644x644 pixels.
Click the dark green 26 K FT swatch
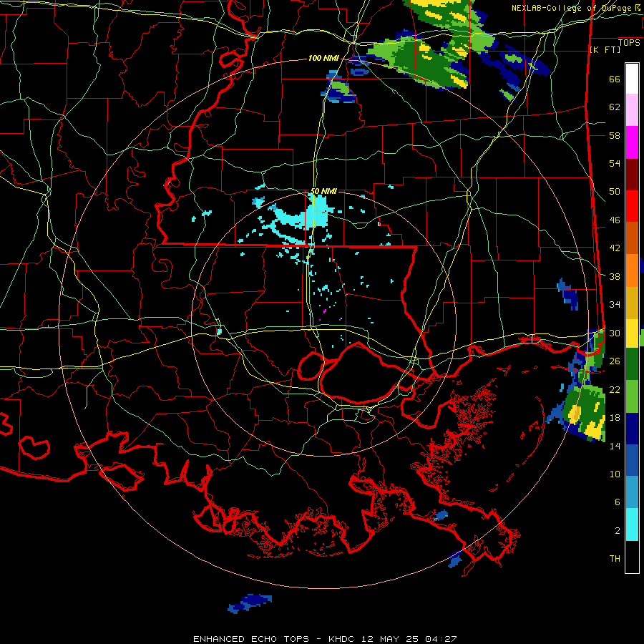[x=632, y=364]
